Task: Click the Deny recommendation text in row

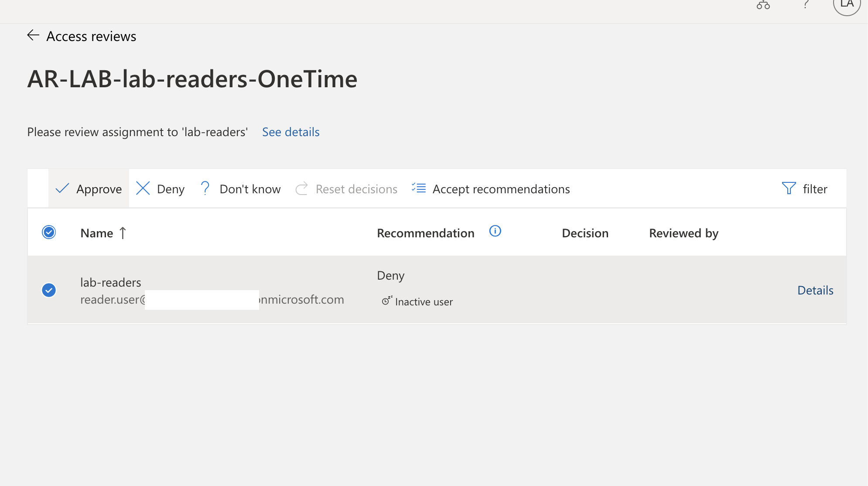Action: tap(391, 276)
